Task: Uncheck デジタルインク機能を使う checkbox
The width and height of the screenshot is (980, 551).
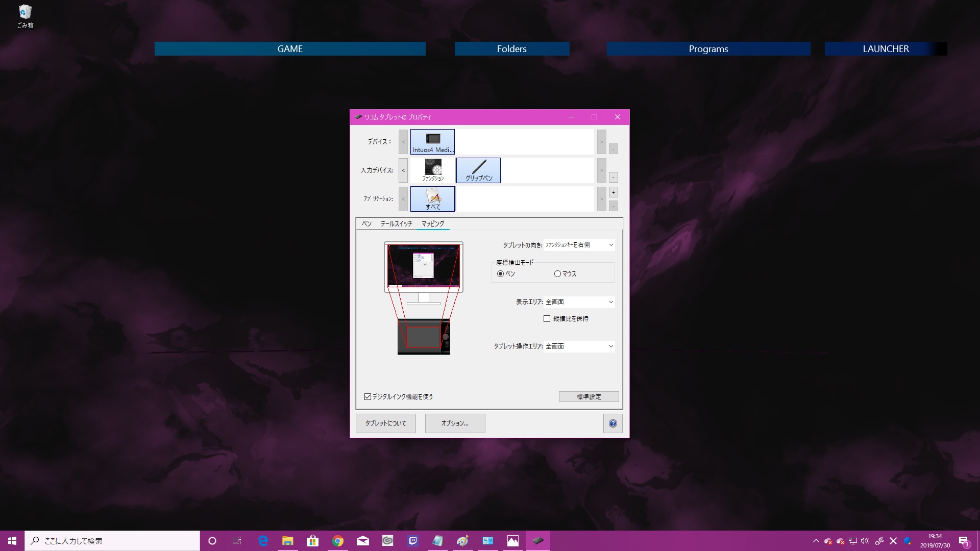Action: [367, 397]
